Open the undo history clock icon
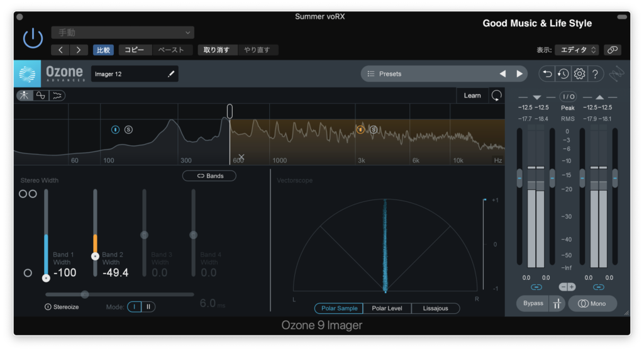Image resolution: width=644 pixels, height=351 pixels. tap(563, 74)
